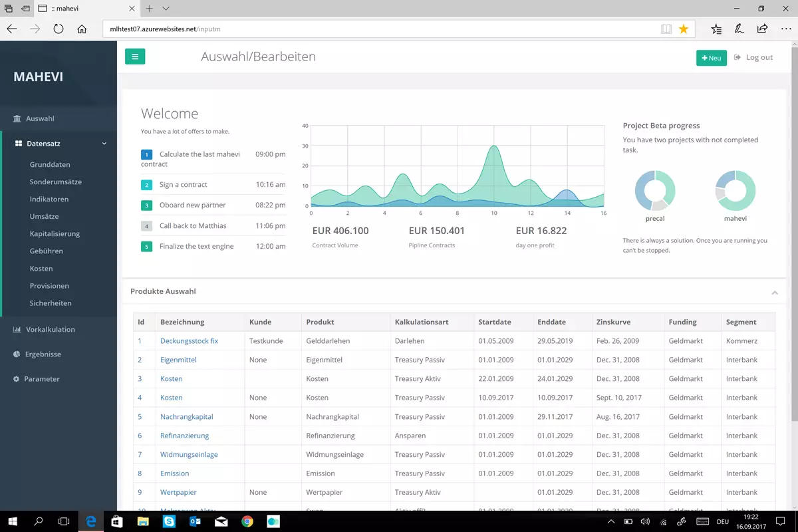The image size is (798, 532).
Task: Open Microsoft Store from taskbar
Action: point(117,521)
